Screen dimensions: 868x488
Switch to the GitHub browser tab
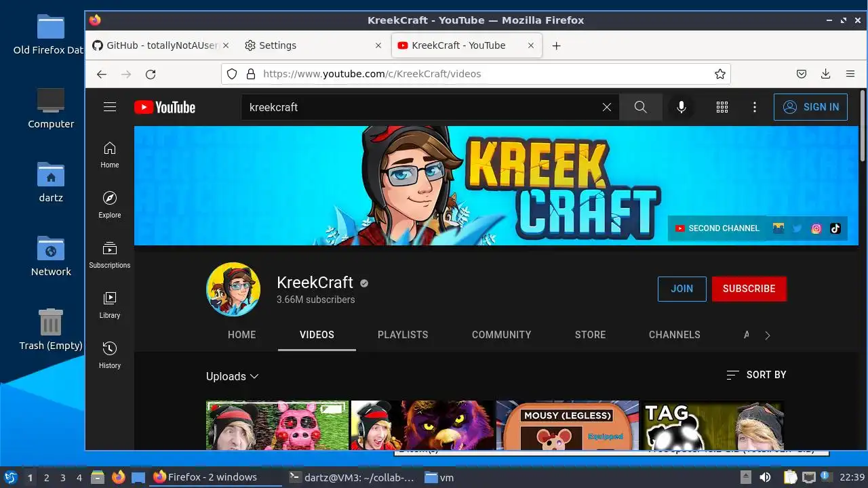pyautogui.click(x=161, y=45)
